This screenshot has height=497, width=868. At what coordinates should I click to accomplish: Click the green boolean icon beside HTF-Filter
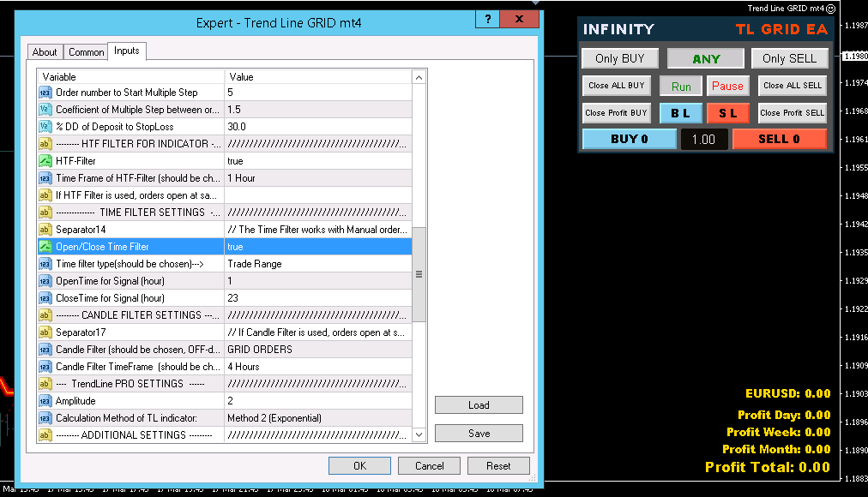pos(45,161)
